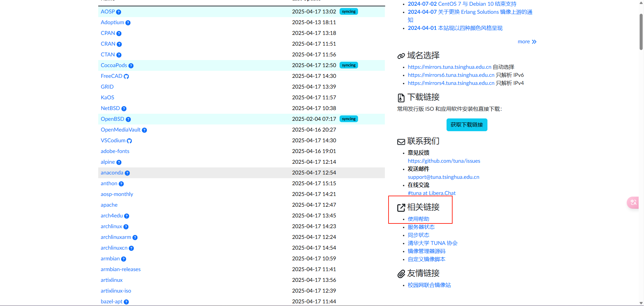The height and width of the screenshot is (306, 644).
Task: Click the help icon next to archlinux
Action: [x=126, y=227]
